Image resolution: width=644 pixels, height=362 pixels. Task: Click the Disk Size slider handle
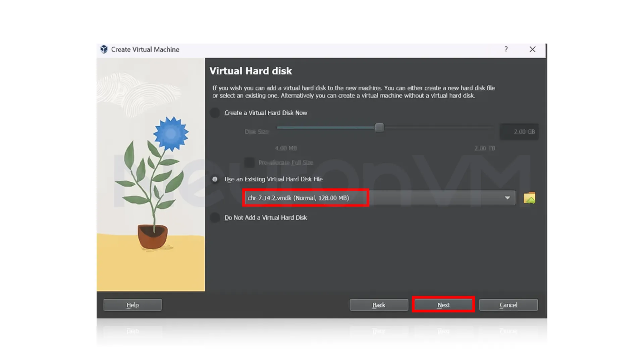pos(379,128)
